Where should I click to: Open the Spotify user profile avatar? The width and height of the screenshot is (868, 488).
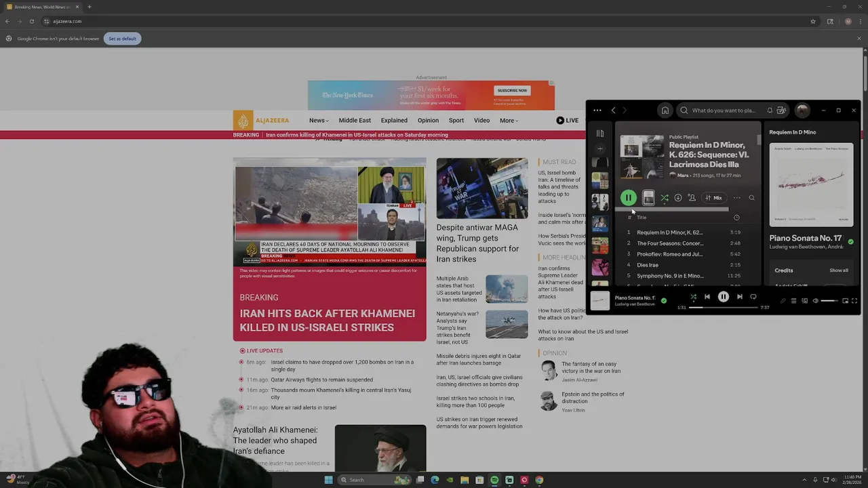(x=802, y=110)
